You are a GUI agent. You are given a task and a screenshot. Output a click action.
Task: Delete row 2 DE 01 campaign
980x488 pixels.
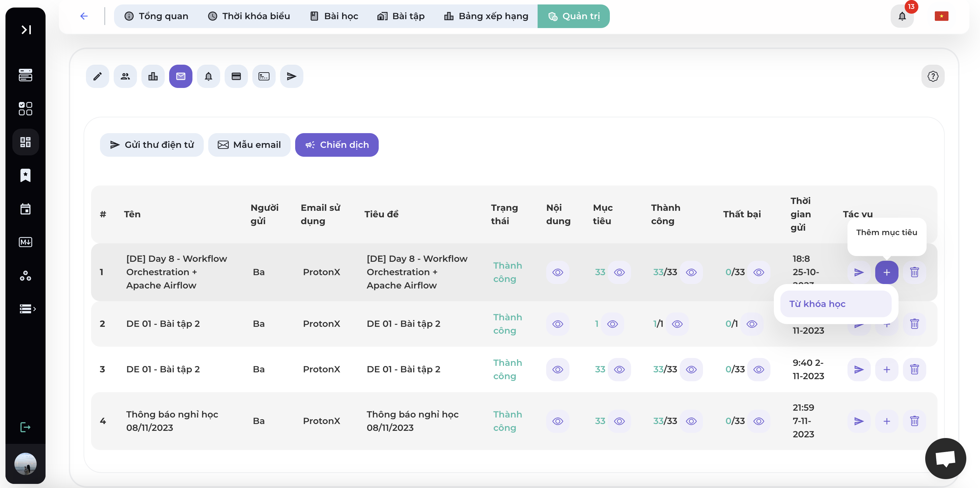click(915, 324)
